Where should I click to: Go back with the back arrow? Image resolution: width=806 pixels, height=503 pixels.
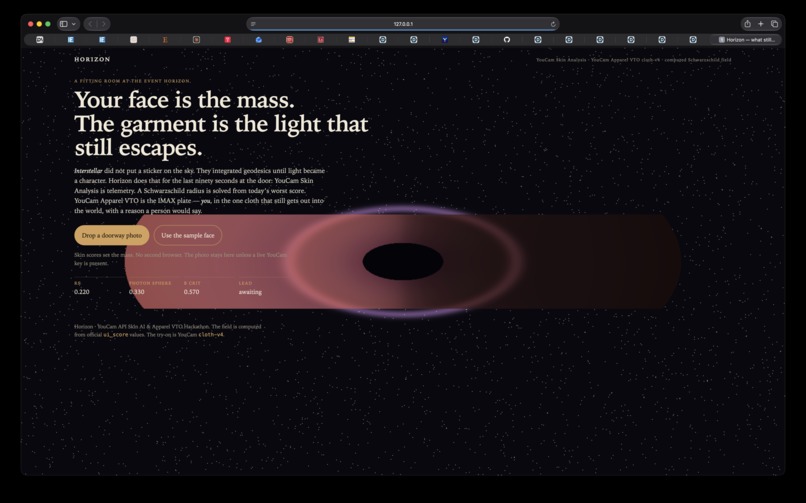click(90, 24)
